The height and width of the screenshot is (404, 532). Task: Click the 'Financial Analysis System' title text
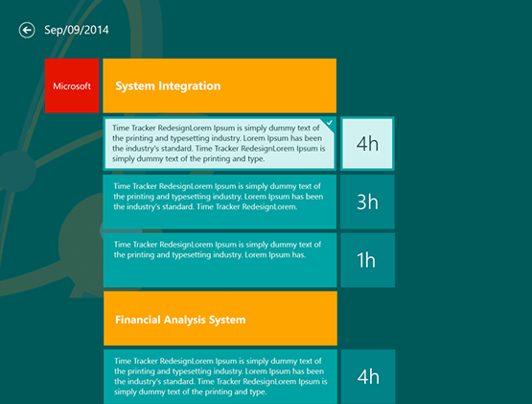[180, 320]
